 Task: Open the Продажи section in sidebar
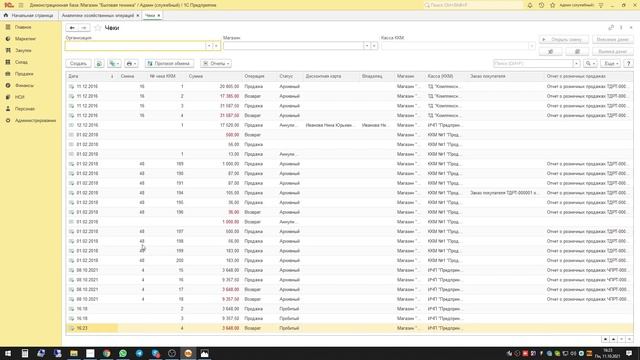tap(24, 74)
